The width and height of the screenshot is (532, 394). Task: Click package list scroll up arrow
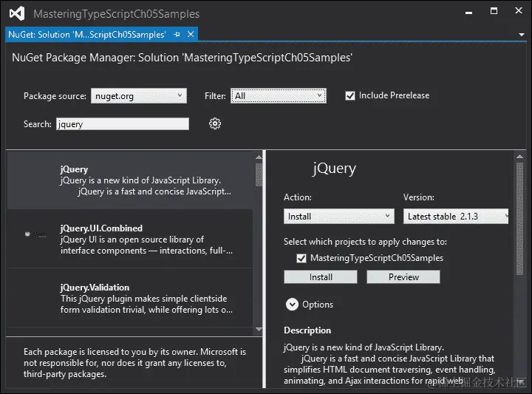pos(259,157)
